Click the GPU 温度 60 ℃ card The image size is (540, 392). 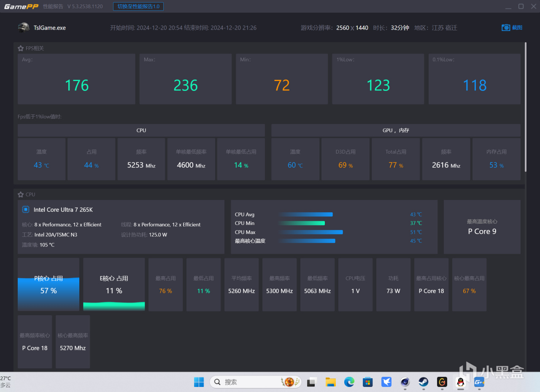(295, 159)
